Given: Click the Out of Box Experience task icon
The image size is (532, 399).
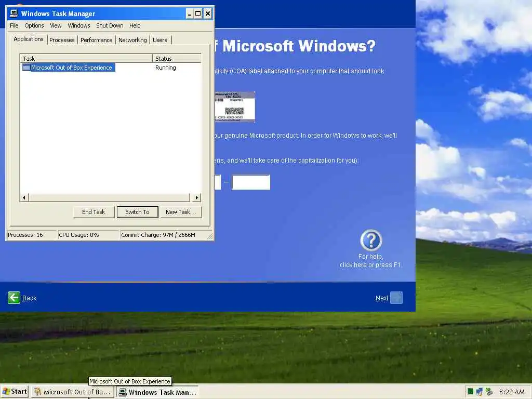Looking at the screenshot, I should click(26, 67).
